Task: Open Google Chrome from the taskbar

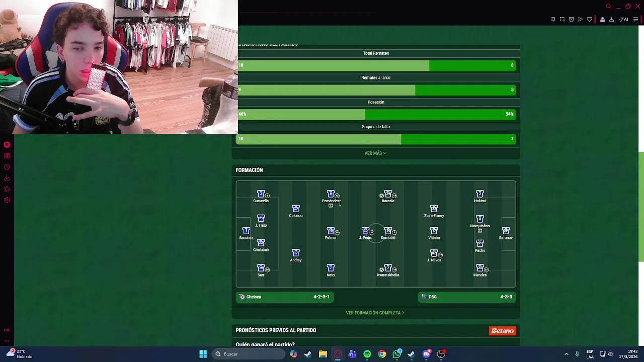Action: point(382,354)
